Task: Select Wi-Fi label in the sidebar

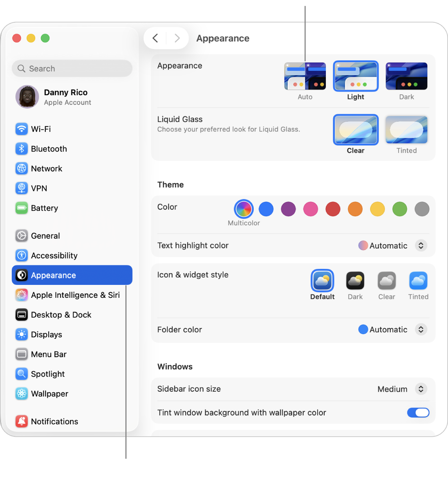Action: pyautogui.click(x=41, y=129)
